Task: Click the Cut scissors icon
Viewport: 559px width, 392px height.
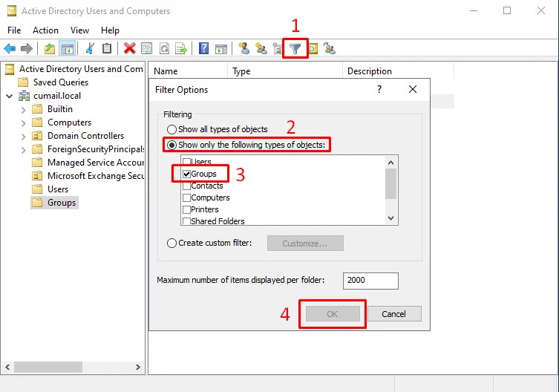Action: pyautogui.click(x=90, y=48)
